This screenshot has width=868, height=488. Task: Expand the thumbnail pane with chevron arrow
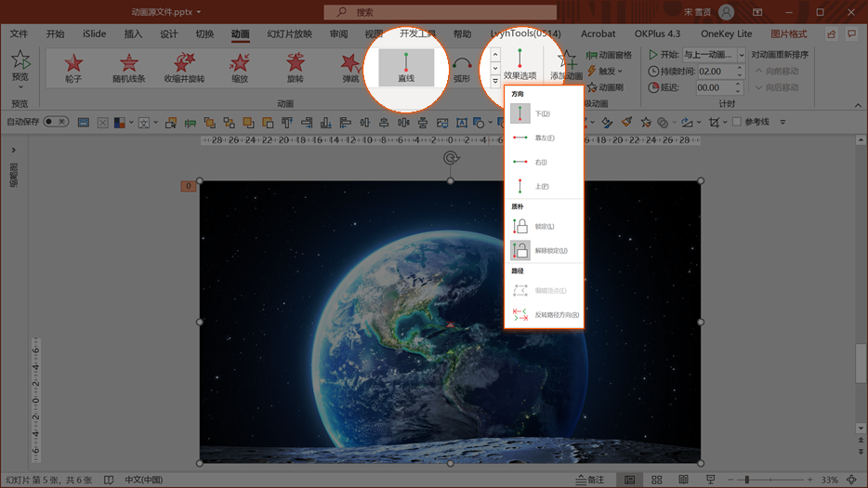click(x=14, y=150)
